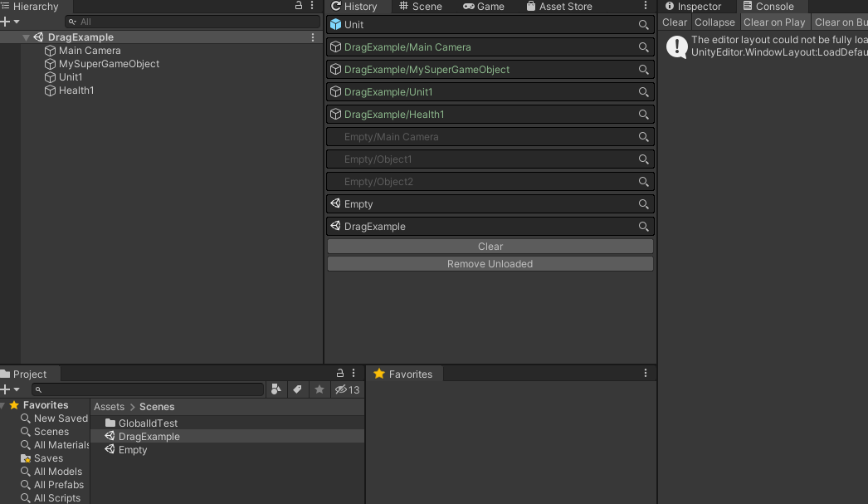The height and width of the screenshot is (504, 868).
Task: Select DragExample/Health1 history entry
Action: click(x=490, y=115)
